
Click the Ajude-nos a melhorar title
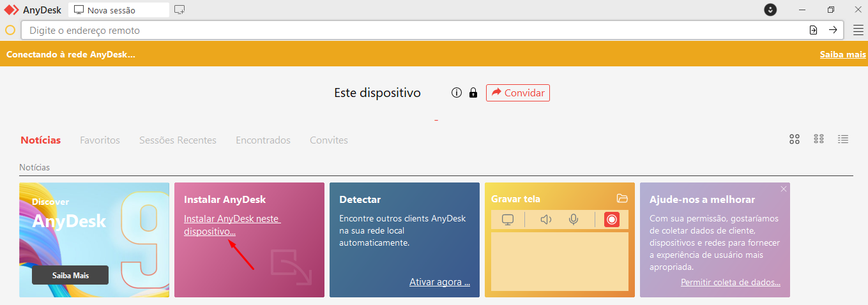pos(702,200)
